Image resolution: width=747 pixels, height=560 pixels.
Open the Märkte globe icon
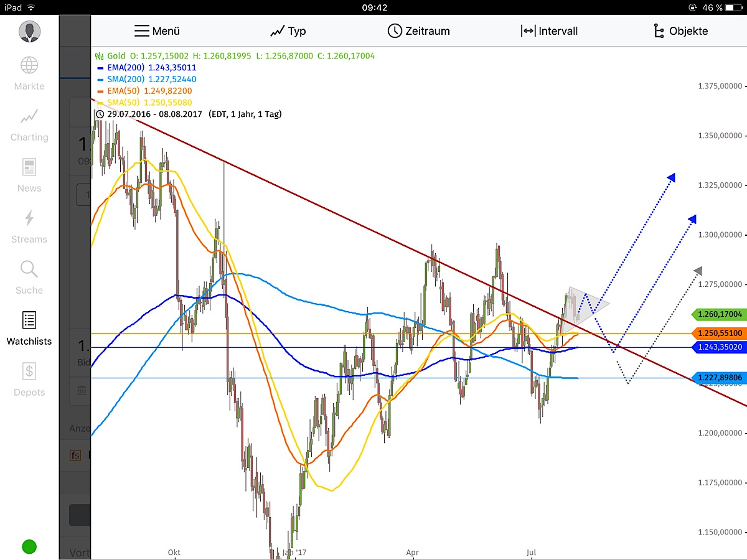[28, 65]
